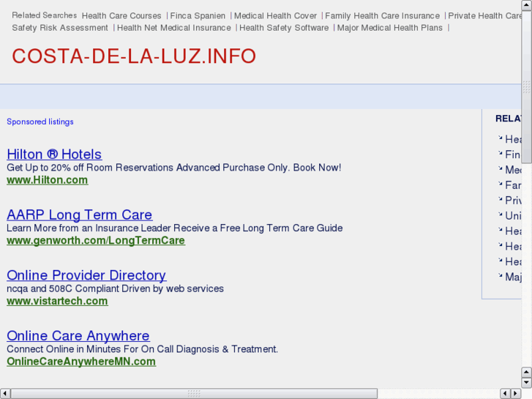Open sidebar related link starting with Fin
This screenshot has height=399, width=532.
click(x=513, y=154)
